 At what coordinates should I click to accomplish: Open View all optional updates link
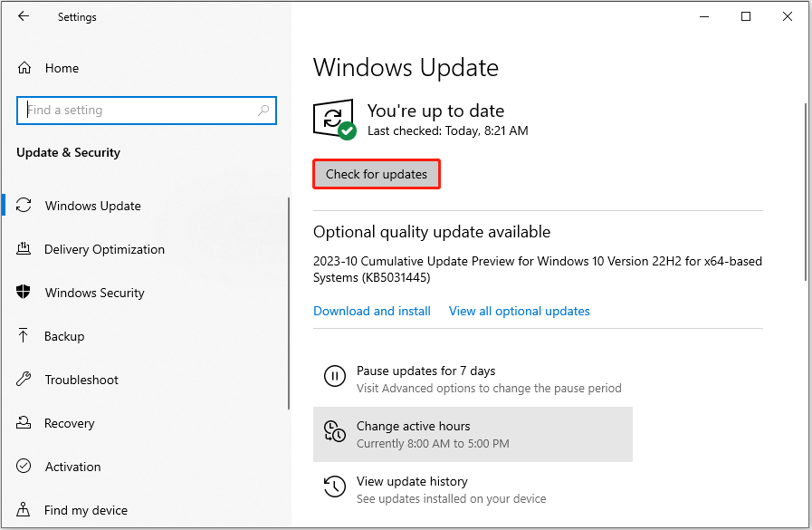point(519,311)
